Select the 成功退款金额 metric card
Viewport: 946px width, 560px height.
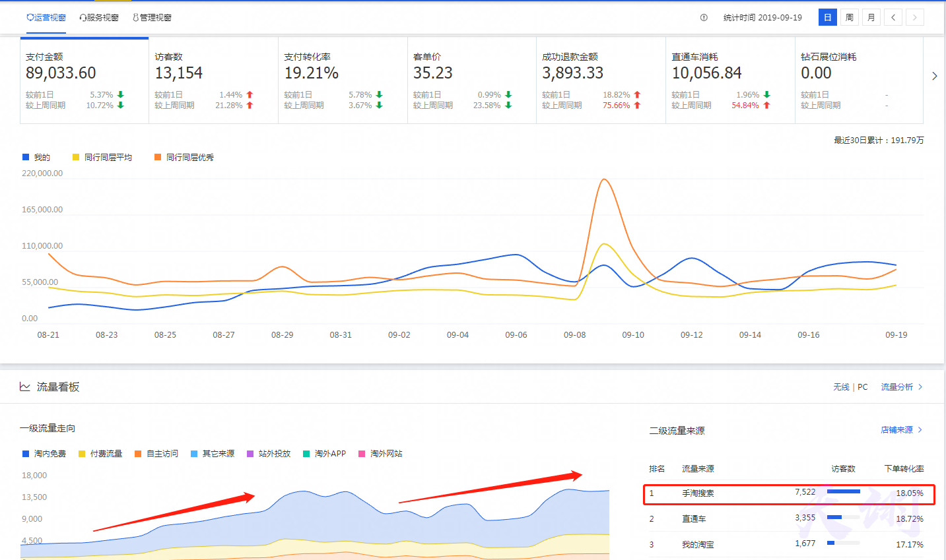coord(601,80)
